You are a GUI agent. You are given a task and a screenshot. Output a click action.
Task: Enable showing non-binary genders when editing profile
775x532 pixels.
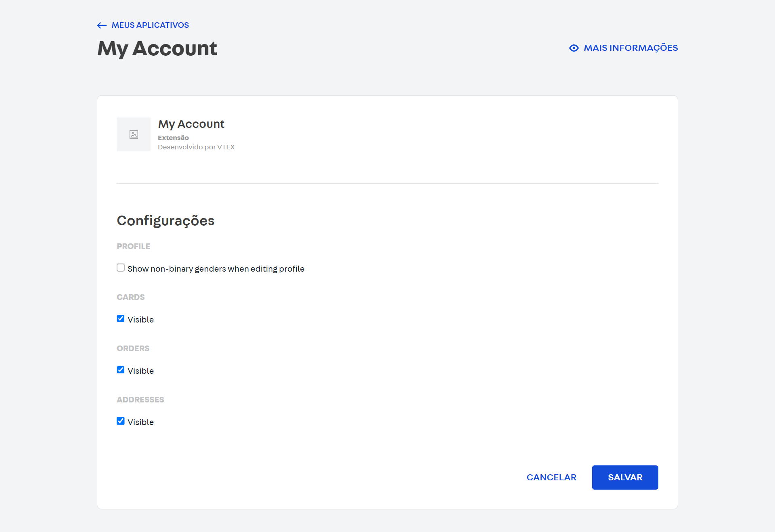(120, 268)
